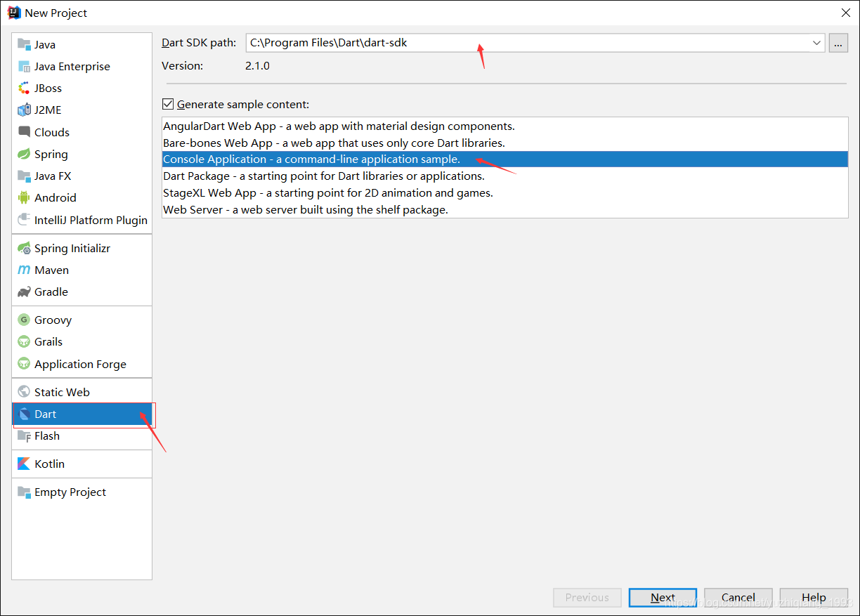Image resolution: width=860 pixels, height=616 pixels.
Task: Select Bare-bones Web App sample
Action: [x=504, y=143]
